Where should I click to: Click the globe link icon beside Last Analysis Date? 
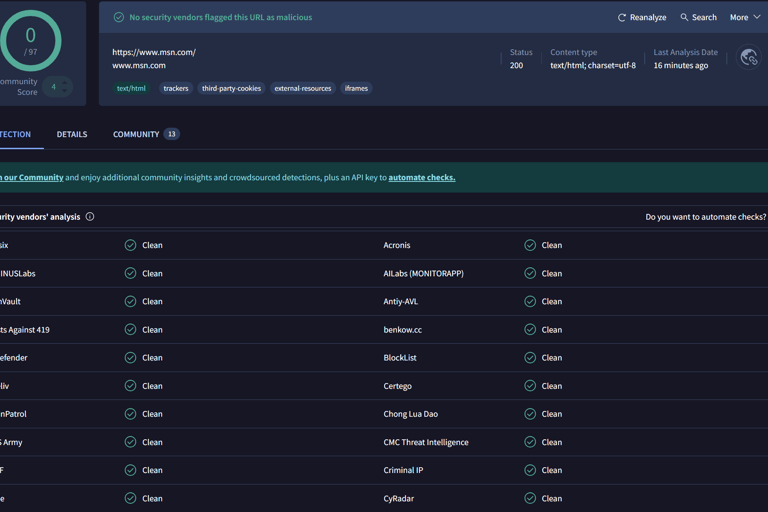(x=748, y=57)
